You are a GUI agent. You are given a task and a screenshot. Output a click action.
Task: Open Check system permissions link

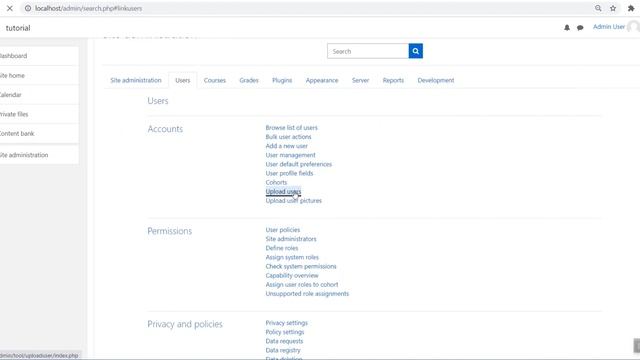pos(301,266)
